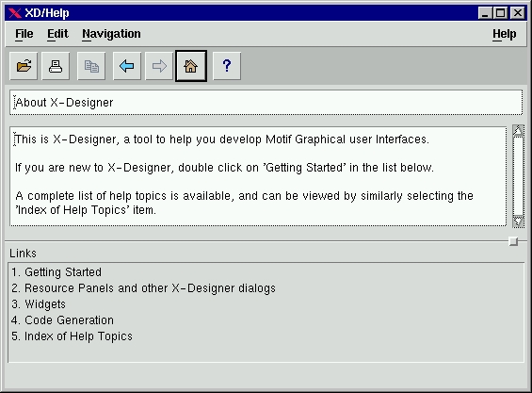Click the open folder toolbar icon
The image size is (532, 393).
point(24,66)
